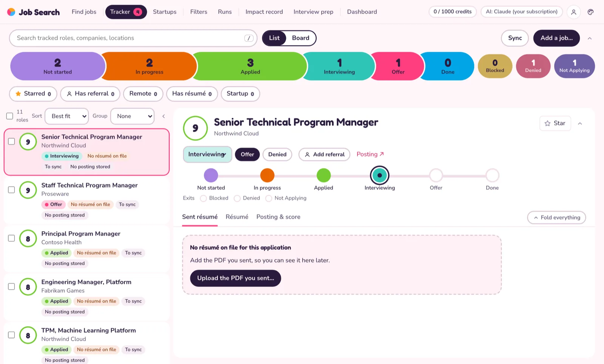Click the score circle of Staff Technical Program Manager
604x364 pixels.
pos(28,190)
